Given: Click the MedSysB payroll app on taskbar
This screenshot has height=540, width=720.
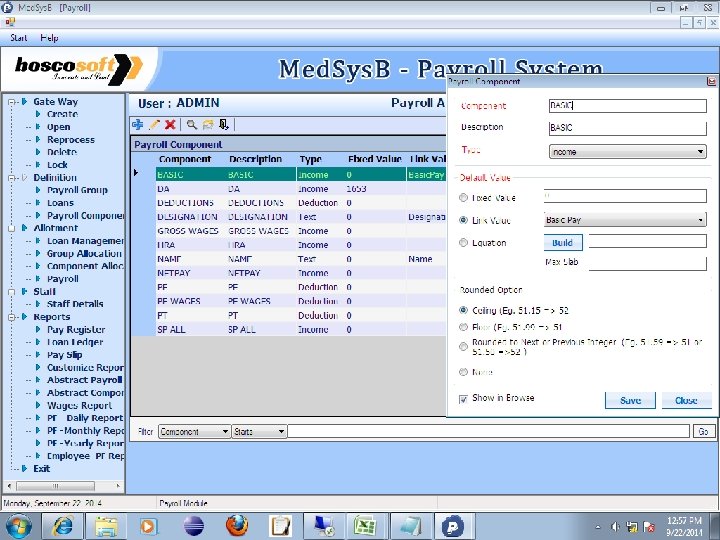Looking at the screenshot, I should click(x=455, y=526).
